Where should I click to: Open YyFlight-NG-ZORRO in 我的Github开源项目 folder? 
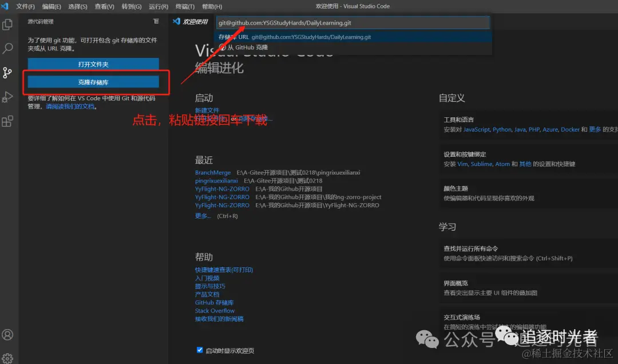coord(222,189)
